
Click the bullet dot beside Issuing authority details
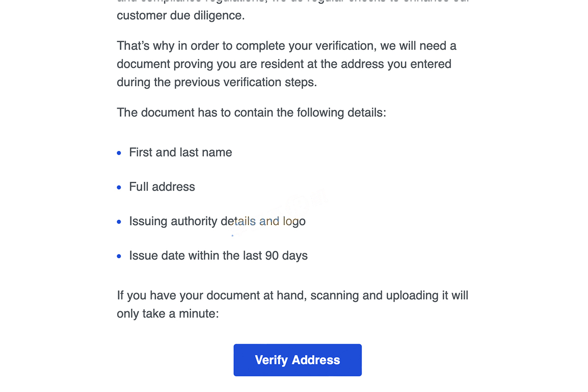(x=119, y=222)
